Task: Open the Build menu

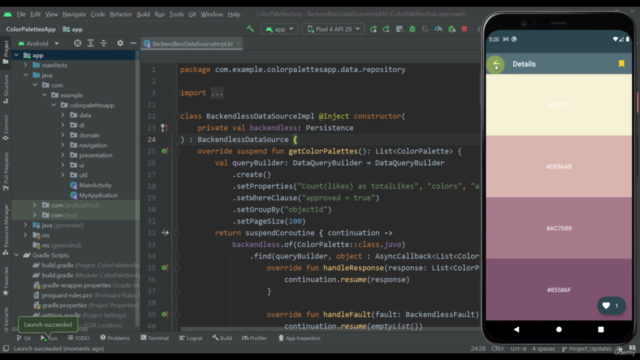Action: (x=143, y=14)
